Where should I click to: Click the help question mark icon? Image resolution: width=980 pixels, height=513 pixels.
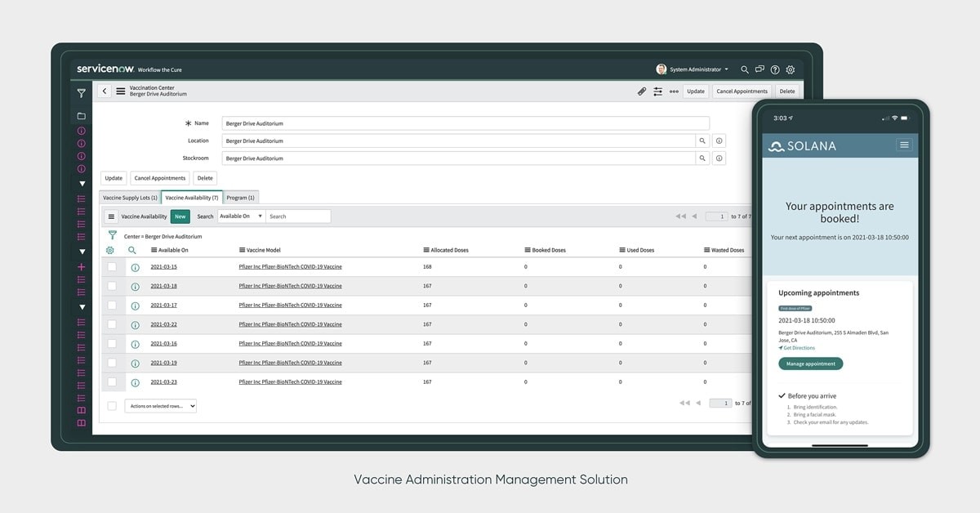point(775,70)
